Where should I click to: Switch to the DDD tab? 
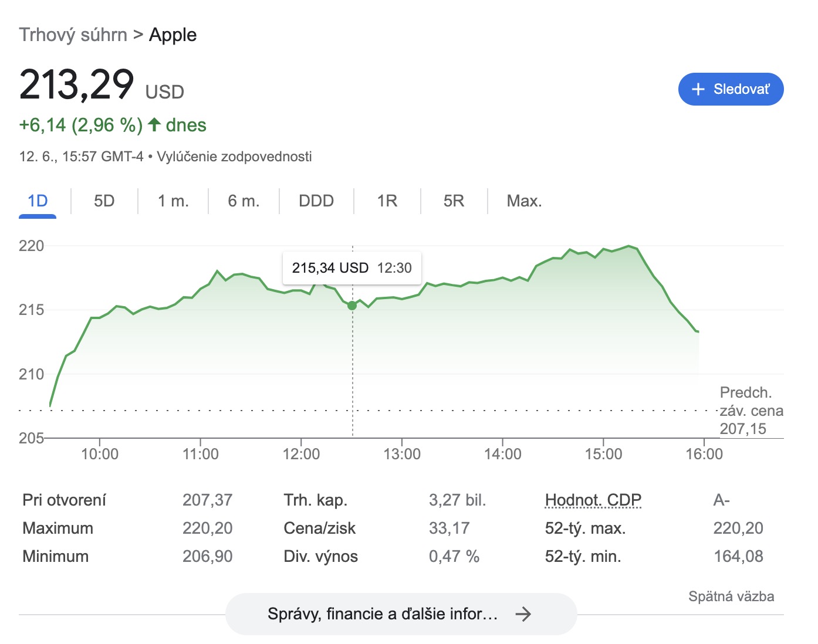(x=316, y=201)
